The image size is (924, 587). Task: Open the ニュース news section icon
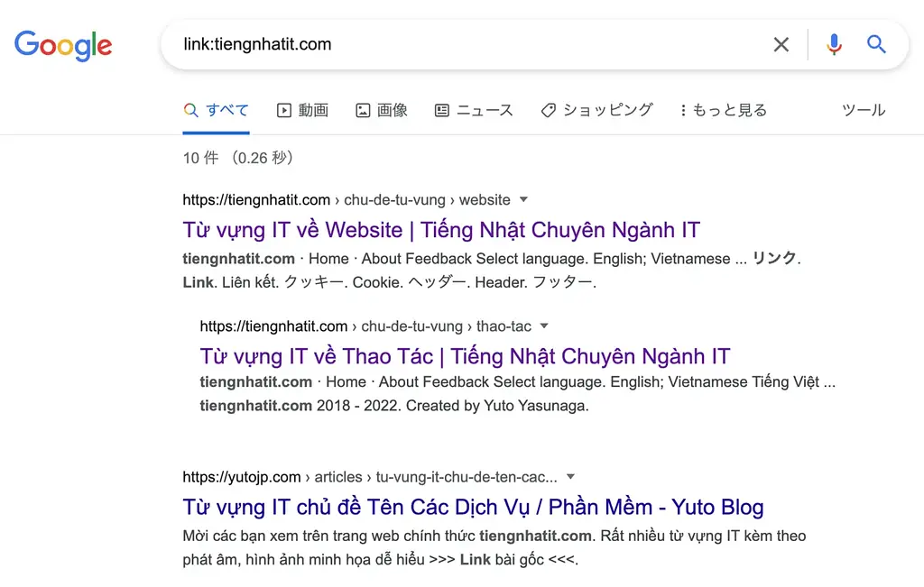tap(441, 109)
